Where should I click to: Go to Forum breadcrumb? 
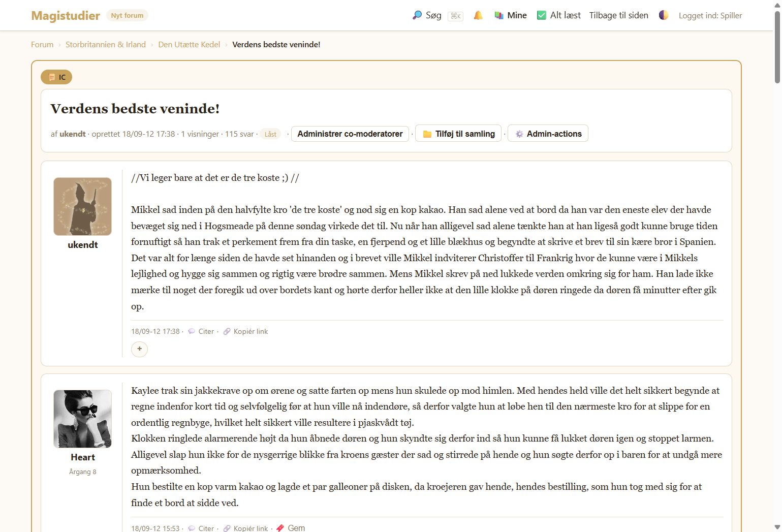point(42,45)
